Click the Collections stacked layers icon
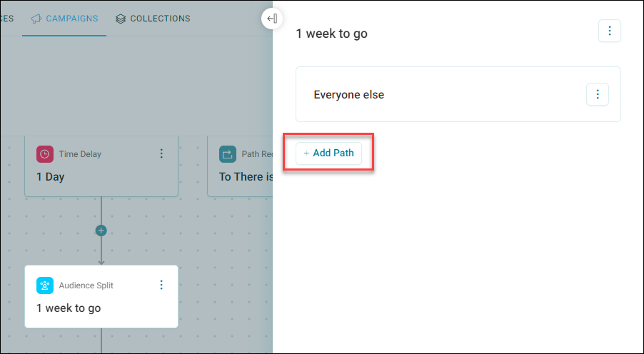Screen dimensions: 644x354 121,19
